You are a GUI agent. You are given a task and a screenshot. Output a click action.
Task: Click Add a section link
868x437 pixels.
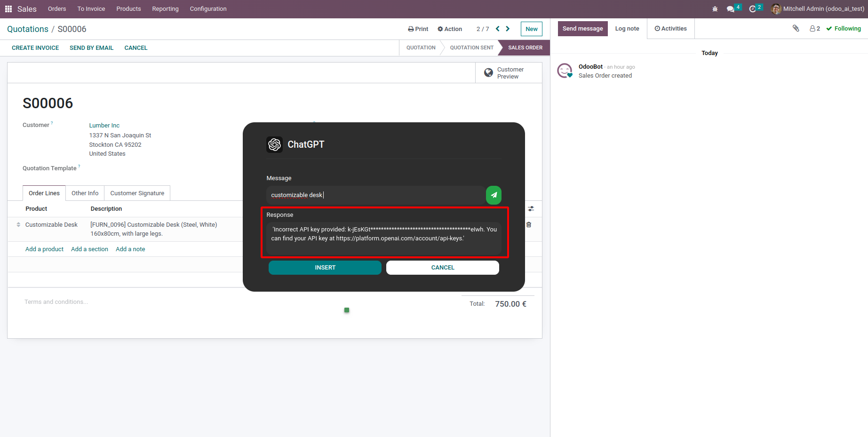pyautogui.click(x=89, y=249)
